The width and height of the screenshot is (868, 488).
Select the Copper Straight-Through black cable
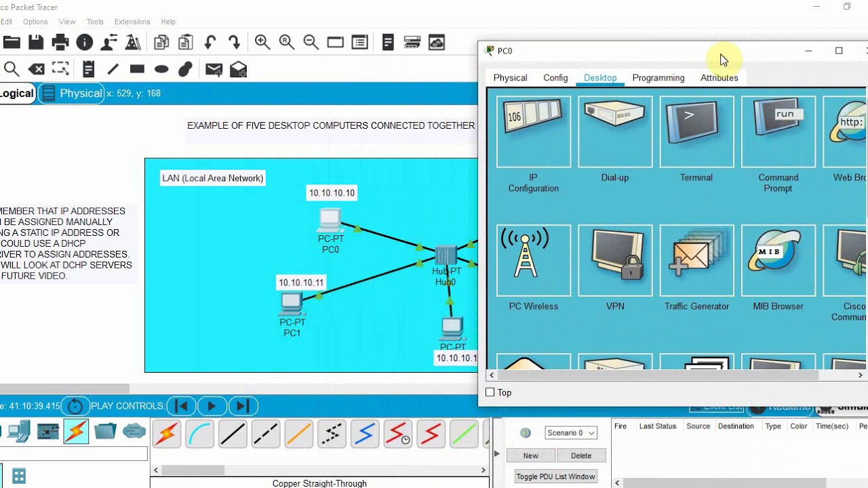pos(233,434)
